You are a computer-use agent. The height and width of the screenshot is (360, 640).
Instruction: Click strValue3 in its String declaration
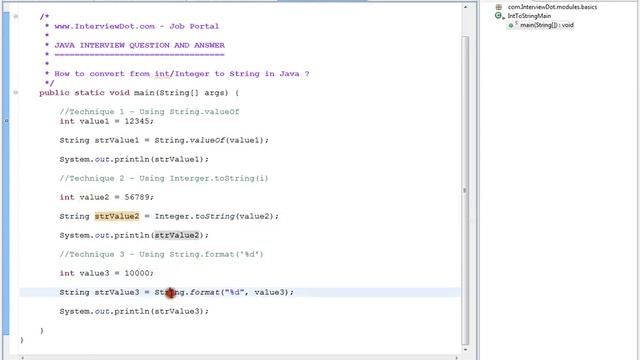click(117, 292)
